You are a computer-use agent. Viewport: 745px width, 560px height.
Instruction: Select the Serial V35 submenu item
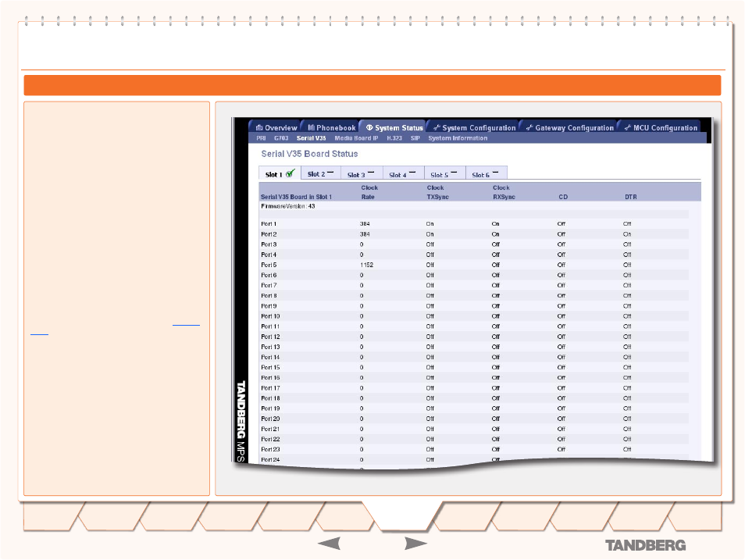click(x=312, y=138)
